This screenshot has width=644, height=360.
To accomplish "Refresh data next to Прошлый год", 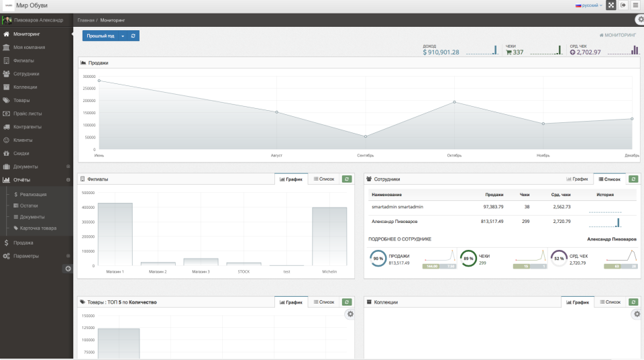I will [x=133, y=36].
